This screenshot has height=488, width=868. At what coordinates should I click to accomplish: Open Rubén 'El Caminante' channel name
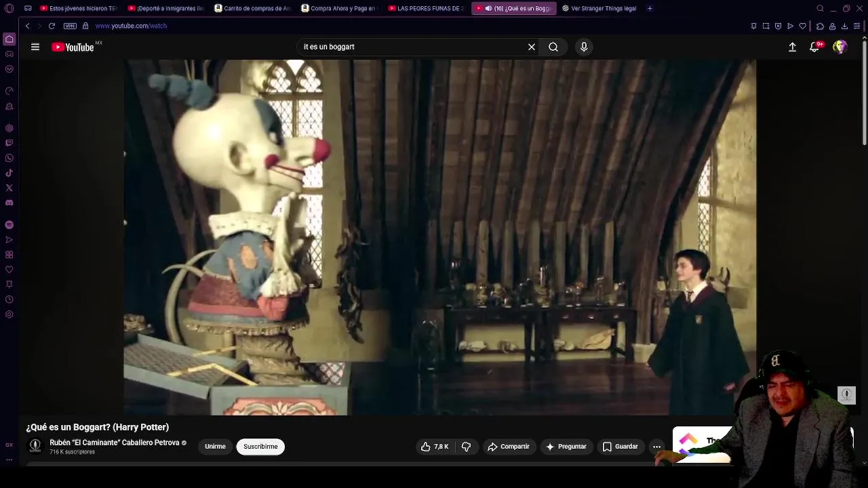[x=114, y=443]
